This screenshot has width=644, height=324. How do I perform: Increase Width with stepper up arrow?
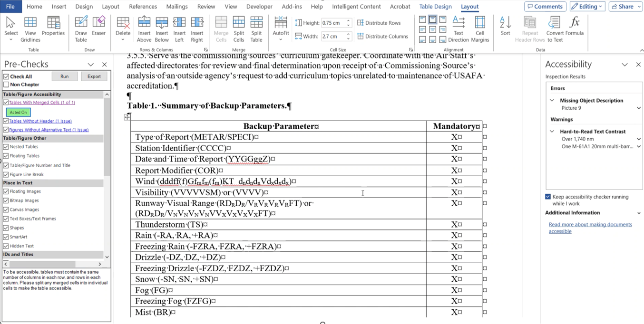tap(349, 34)
